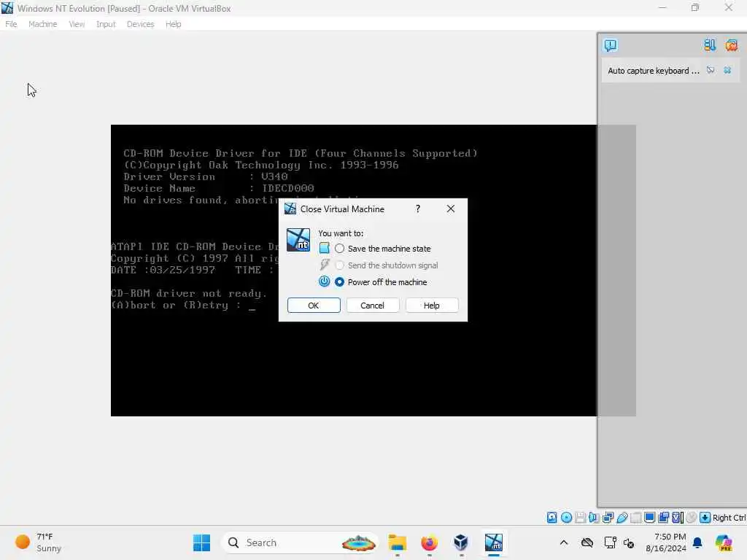Open the clock showing 7:50 PM

pyautogui.click(x=665, y=542)
